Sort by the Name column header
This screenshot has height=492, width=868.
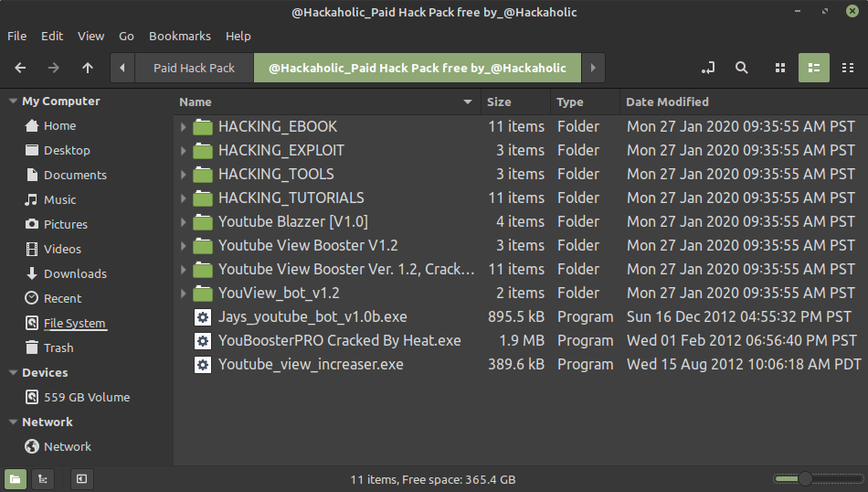(x=327, y=102)
